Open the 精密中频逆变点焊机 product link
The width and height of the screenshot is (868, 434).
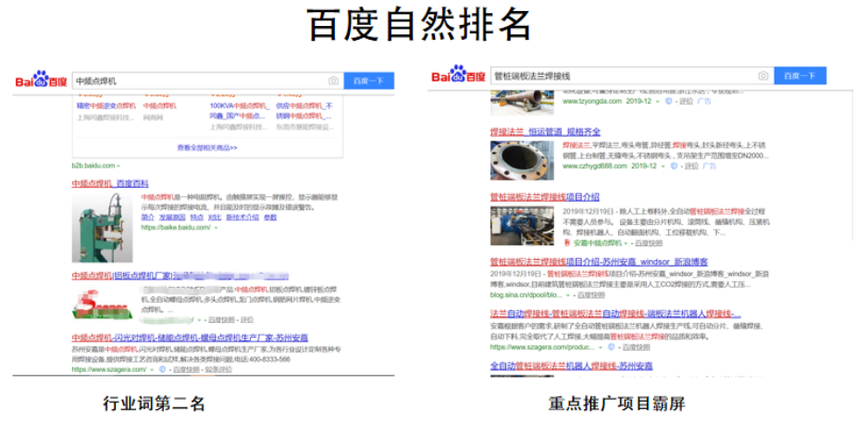106,105
